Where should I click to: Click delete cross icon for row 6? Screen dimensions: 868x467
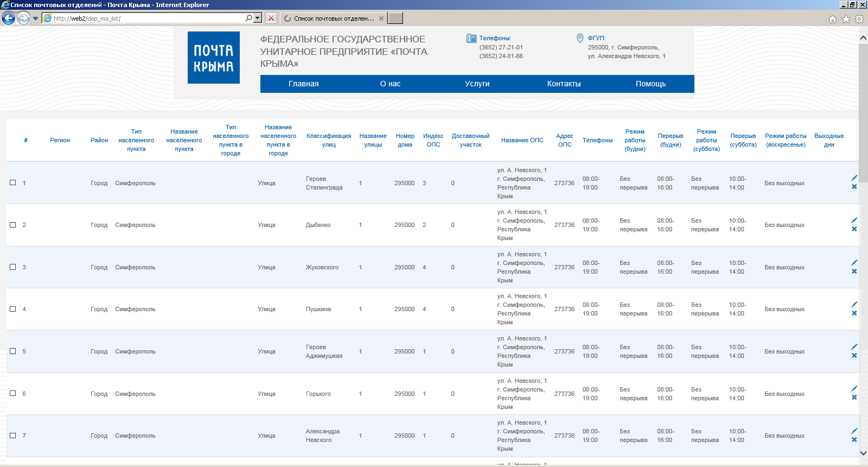tap(854, 397)
